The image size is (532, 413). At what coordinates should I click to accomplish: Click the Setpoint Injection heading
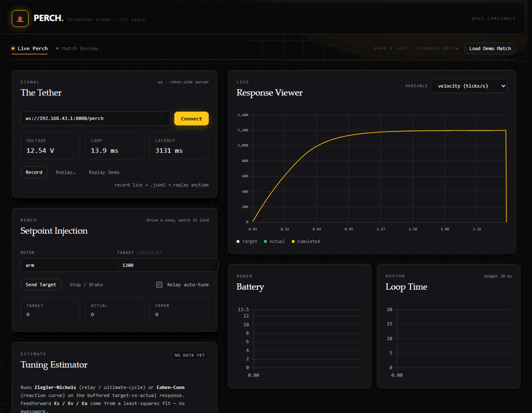[54, 231]
